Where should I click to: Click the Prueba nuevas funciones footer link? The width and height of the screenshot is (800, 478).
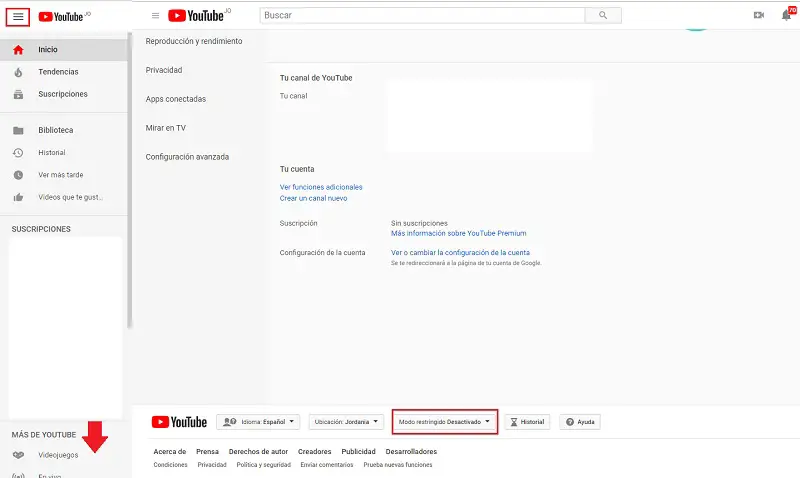[398, 465]
